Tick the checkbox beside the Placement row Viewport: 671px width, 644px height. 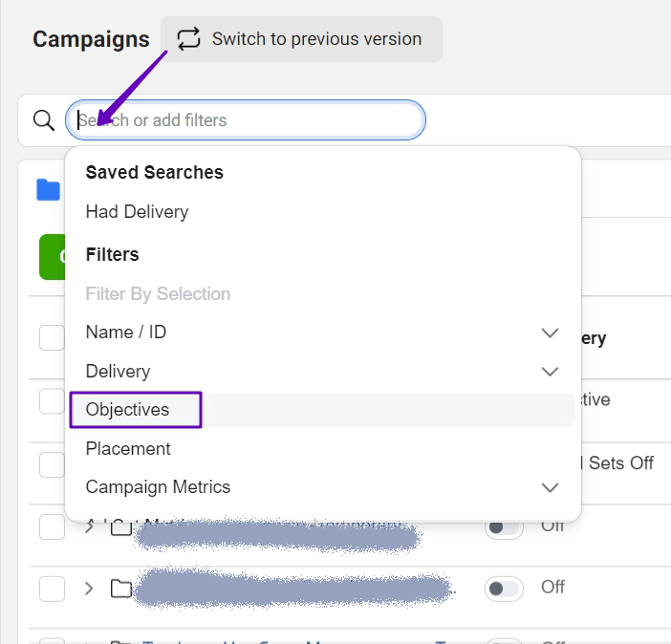point(52,464)
